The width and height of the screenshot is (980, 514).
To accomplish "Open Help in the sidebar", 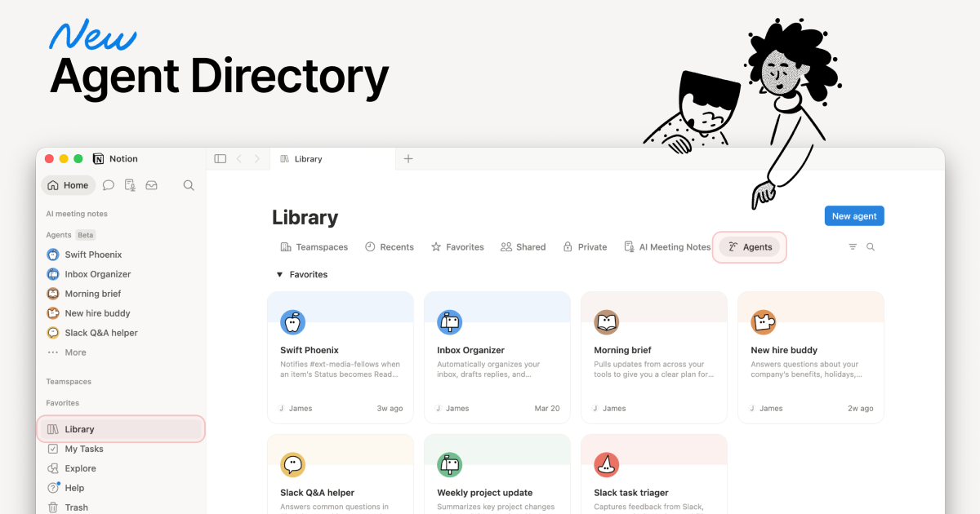I will (x=74, y=488).
